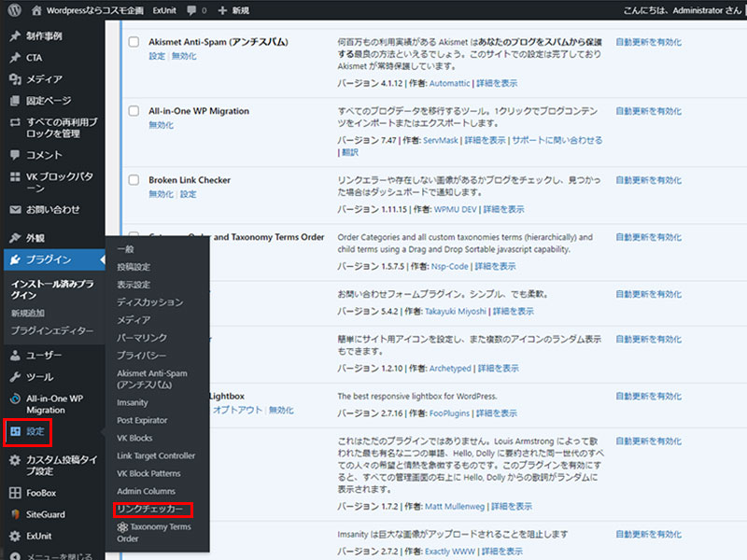Open 新規追加 under the plugins menu

pos(28,313)
